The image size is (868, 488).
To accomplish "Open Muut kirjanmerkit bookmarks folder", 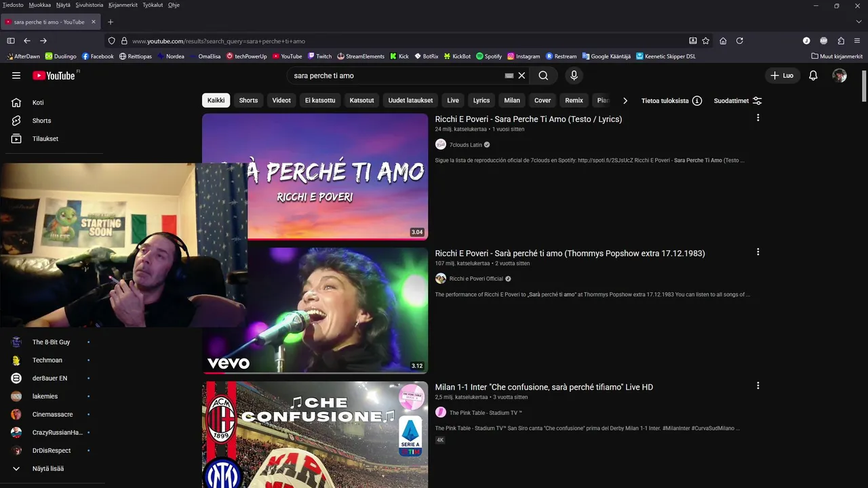I will 837,56.
